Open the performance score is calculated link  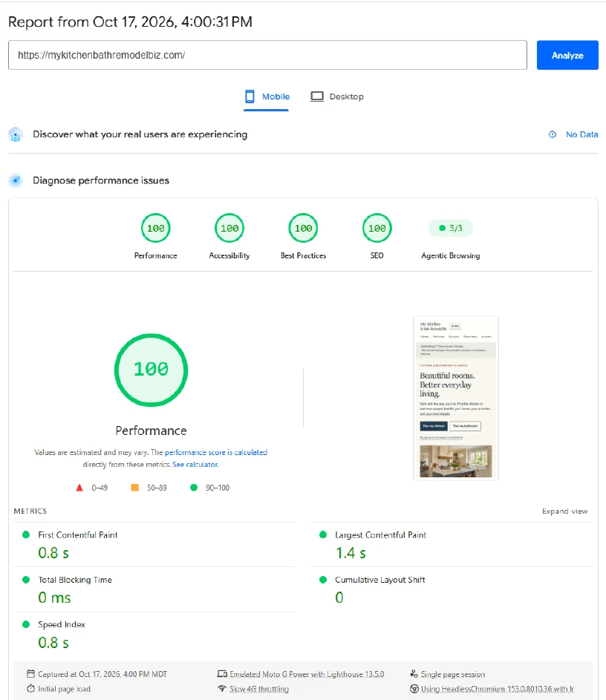point(215,452)
